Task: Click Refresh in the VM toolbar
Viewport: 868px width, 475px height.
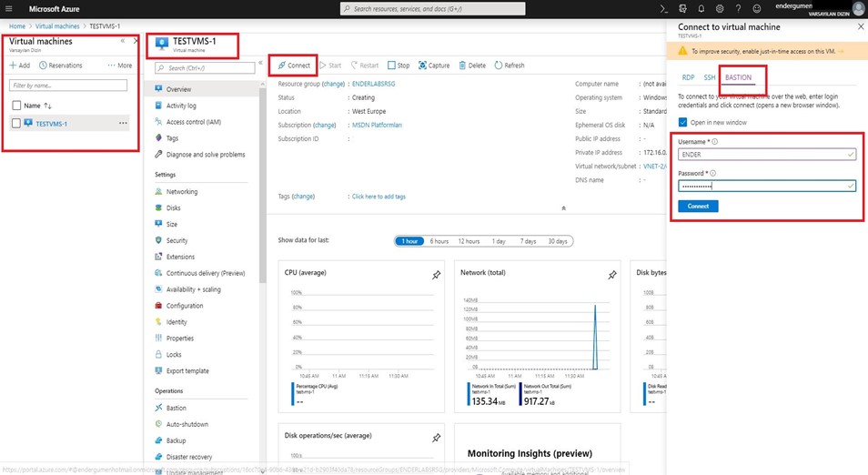Action: [x=510, y=66]
